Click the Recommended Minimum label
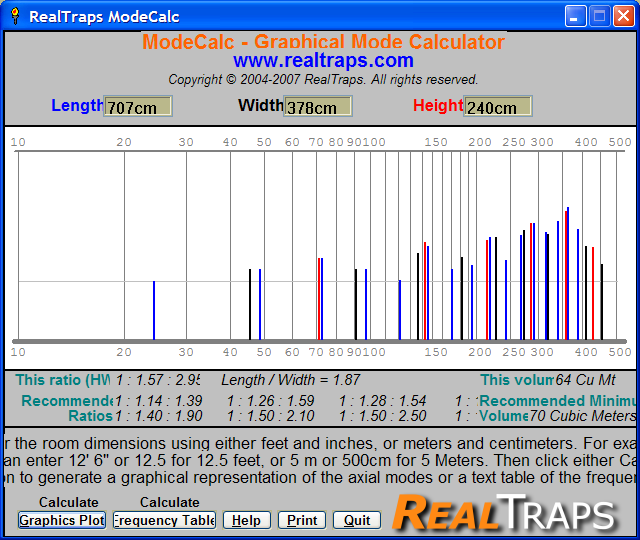The image size is (640, 540). pyautogui.click(x=557, y=401)
